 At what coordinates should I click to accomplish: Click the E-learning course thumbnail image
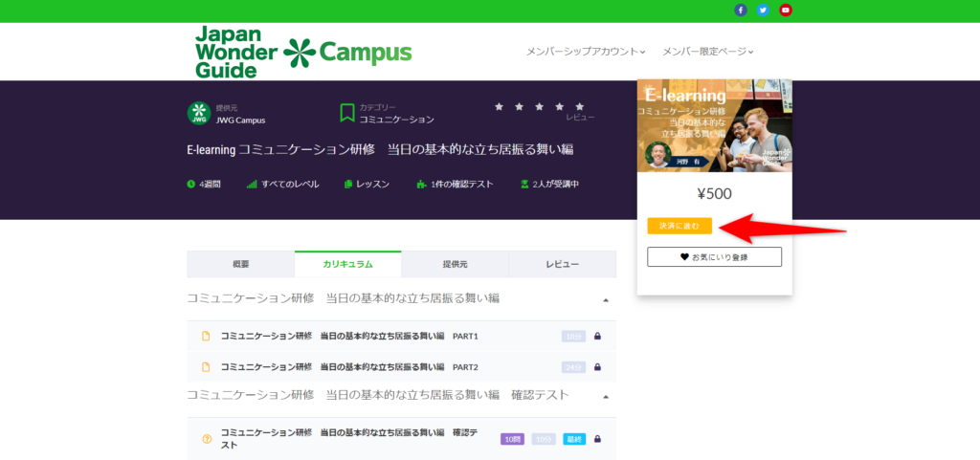tap(714, 126)
